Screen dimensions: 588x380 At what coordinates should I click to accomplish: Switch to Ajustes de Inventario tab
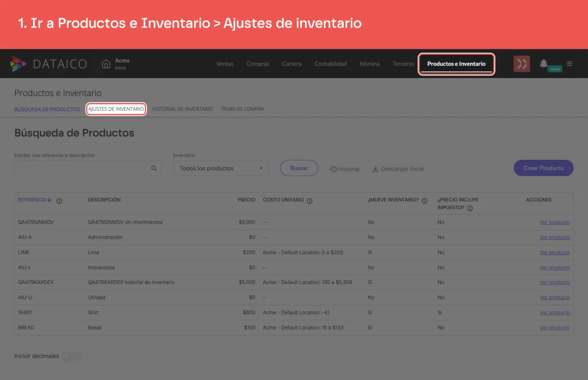pyautogui.click(x=116, y=109)
